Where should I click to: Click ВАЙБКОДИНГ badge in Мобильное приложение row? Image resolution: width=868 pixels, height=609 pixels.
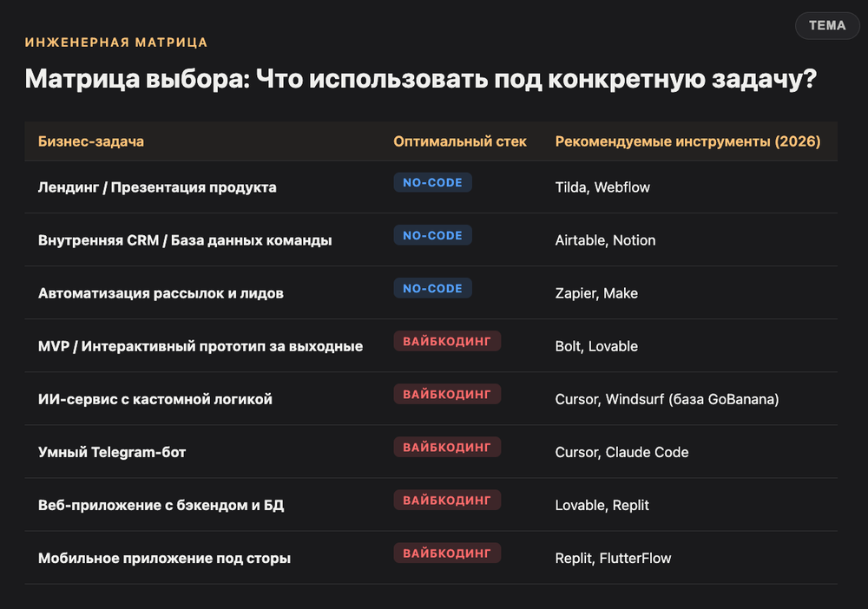[447, 553]
